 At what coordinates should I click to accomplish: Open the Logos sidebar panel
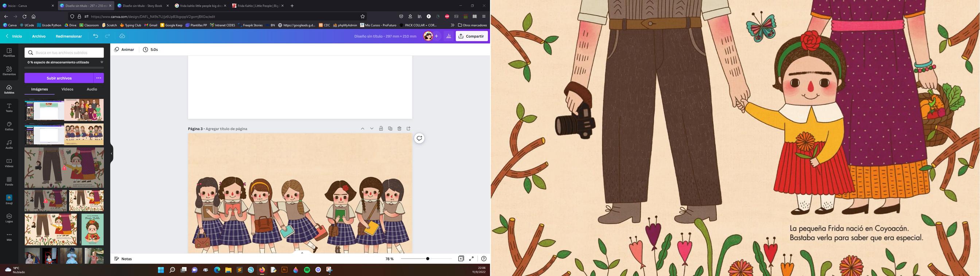[x=9, y=218]
